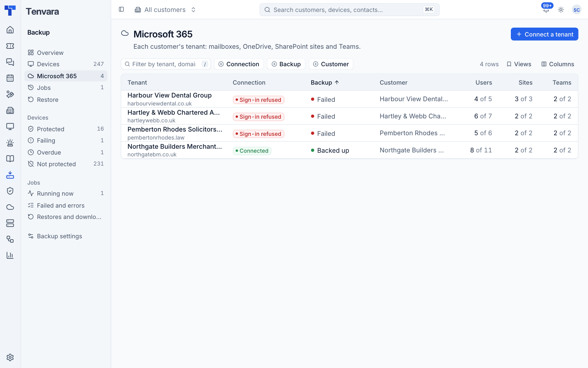The image size is (588, 368).
Task: Open the Views menu
Action: (x=519, y=64)
